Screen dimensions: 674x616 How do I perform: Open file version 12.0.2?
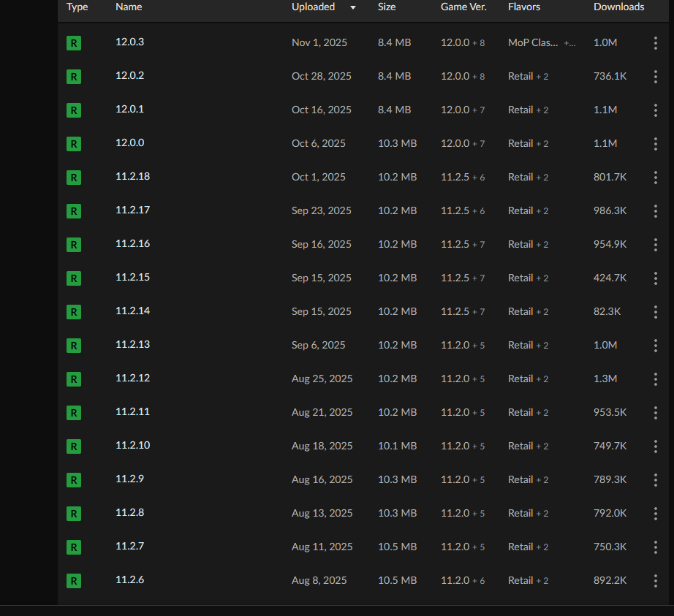(x=130, y=75)
